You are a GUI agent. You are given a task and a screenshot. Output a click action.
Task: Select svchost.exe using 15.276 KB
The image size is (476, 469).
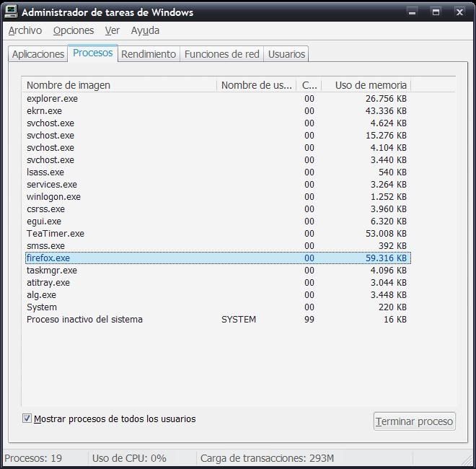[x=218, y=136]
